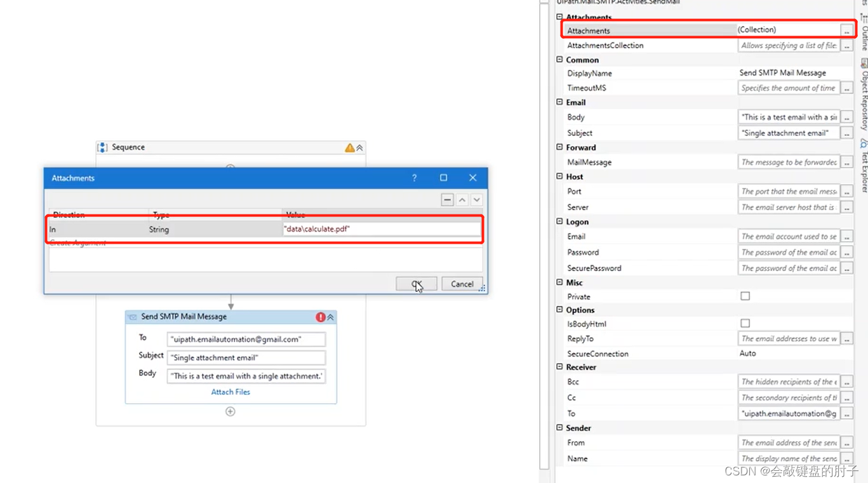Open the ellipsis editor for From
Screen dimensions: 868x483
(846, 442)
